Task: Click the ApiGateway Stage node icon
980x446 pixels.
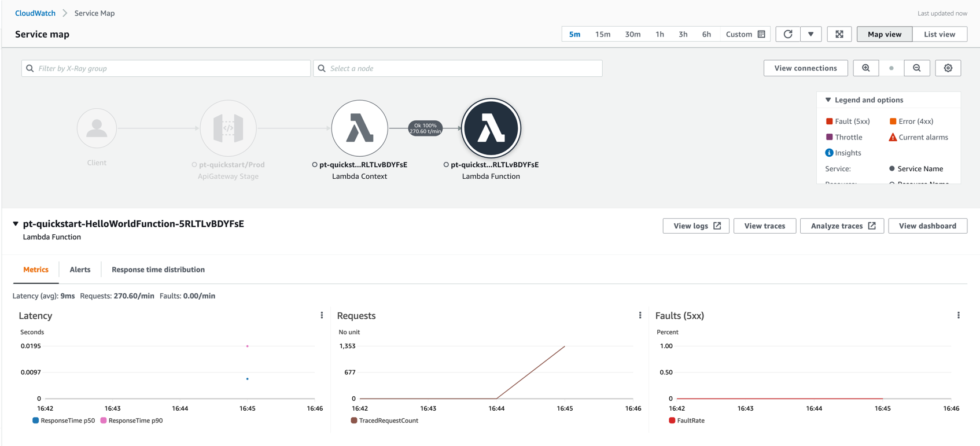Action: [x=228, y=128]
